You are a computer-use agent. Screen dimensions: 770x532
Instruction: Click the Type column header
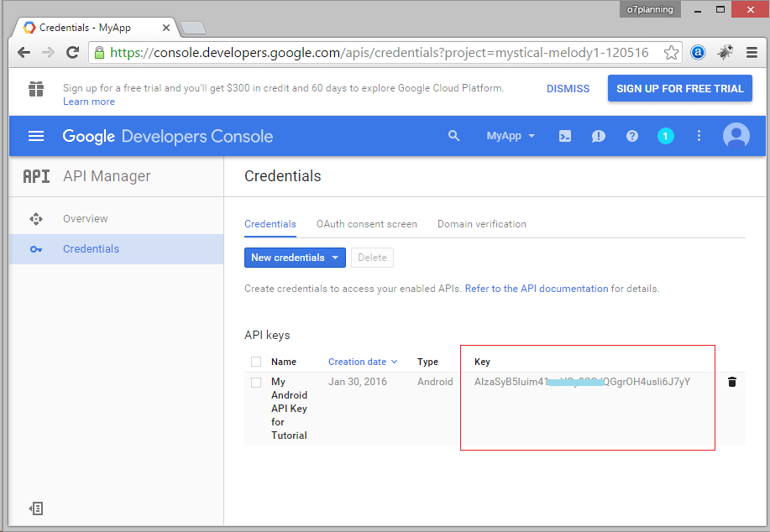coord(427,362)
